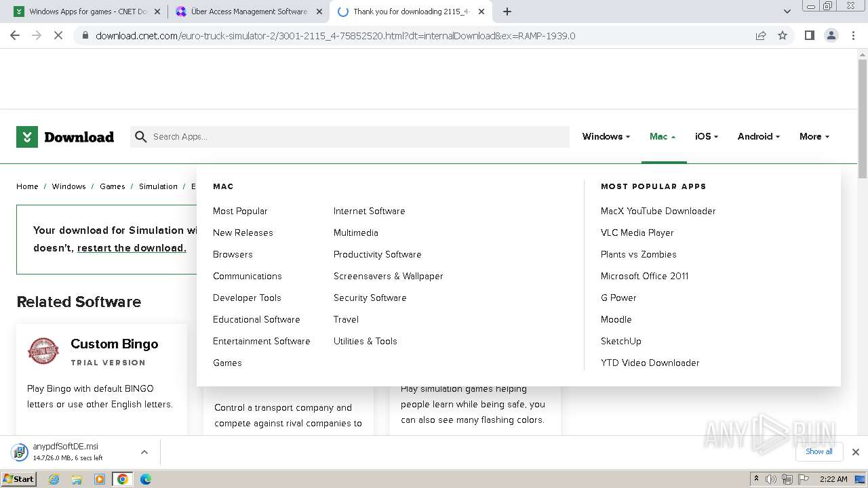This screenshot has width=868, height=488.
Task: Close the Windows Apps for games tab
Action: 157,12
